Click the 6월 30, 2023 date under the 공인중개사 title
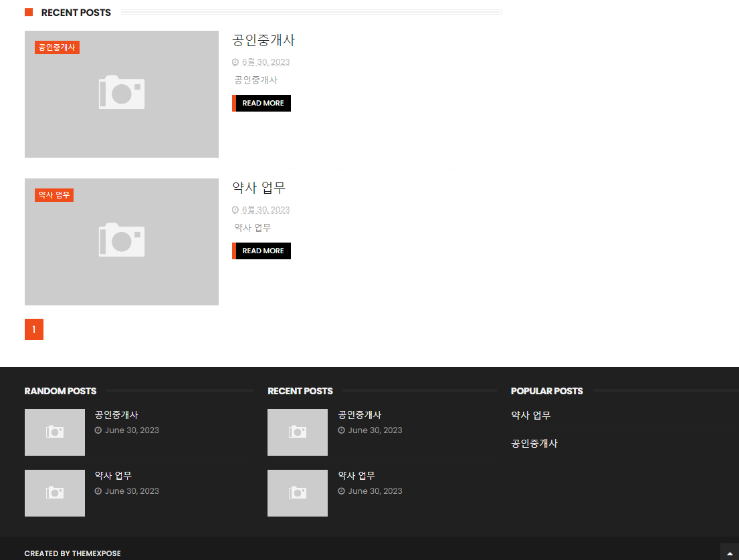The width and height of the screenshot is (739, 560). [266, 62]
